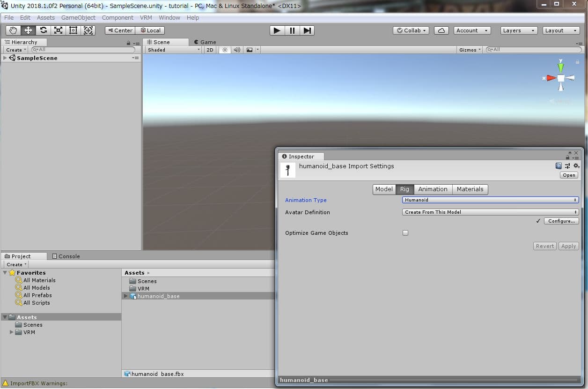Viewport: 588px width, 389px height.
Task: Start Play mode
Action: click(x=277, y=30)
